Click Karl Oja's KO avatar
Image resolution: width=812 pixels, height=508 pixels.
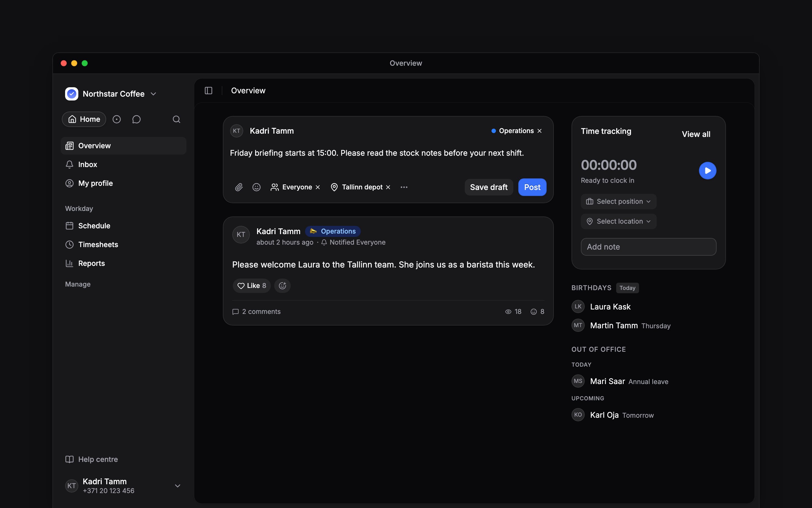click(578, 415)
